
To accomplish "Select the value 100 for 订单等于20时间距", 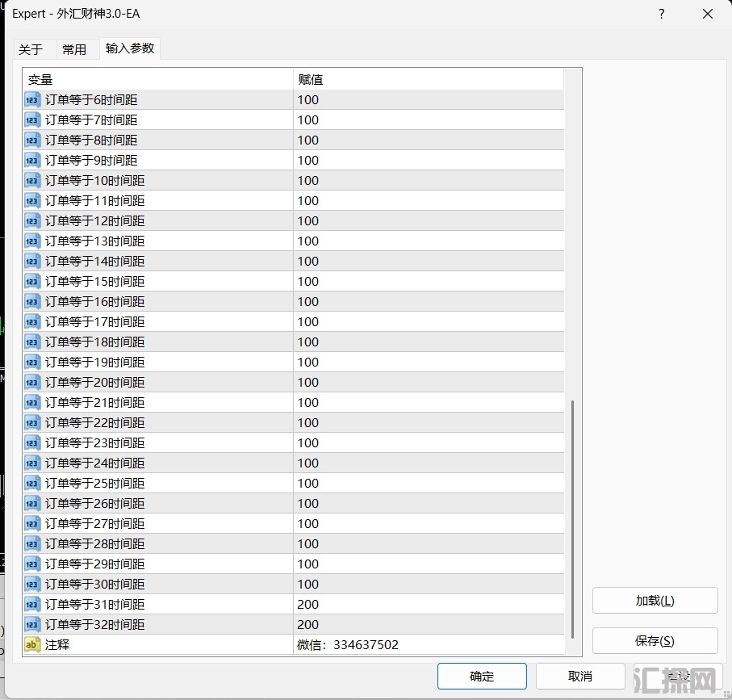I will [308, 383].
